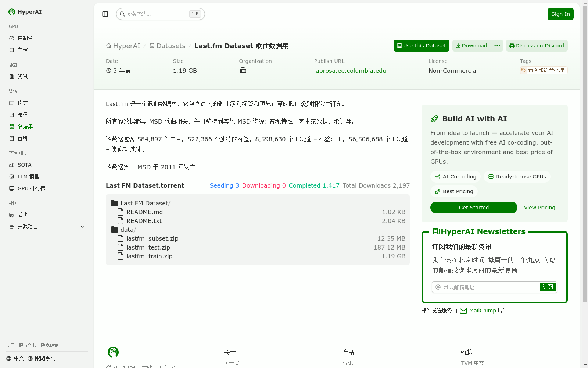Open 活动 events page
This screenshot has width=588, height=368.
tap(47, 215)
